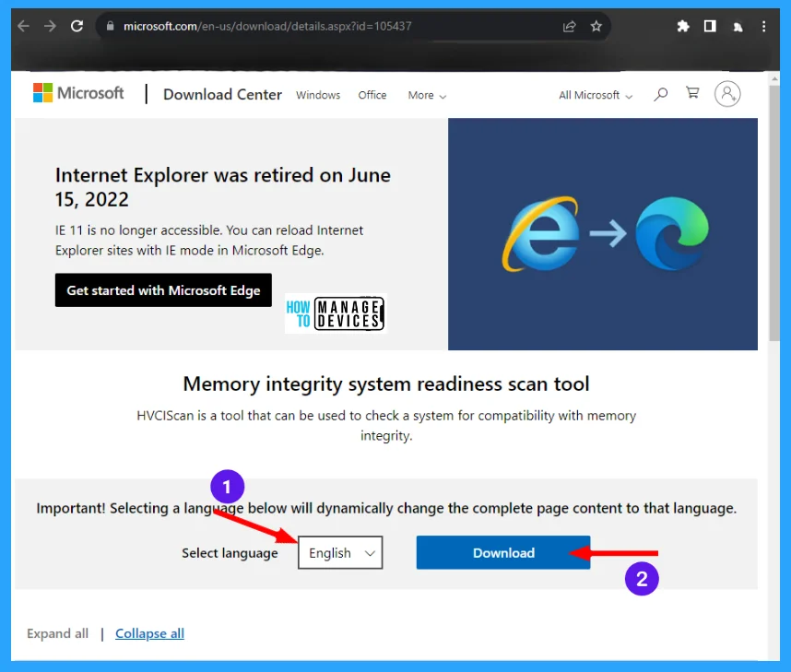Click the Microsoft account sign-in icon

pyautogui.click(x=727, y=94)
